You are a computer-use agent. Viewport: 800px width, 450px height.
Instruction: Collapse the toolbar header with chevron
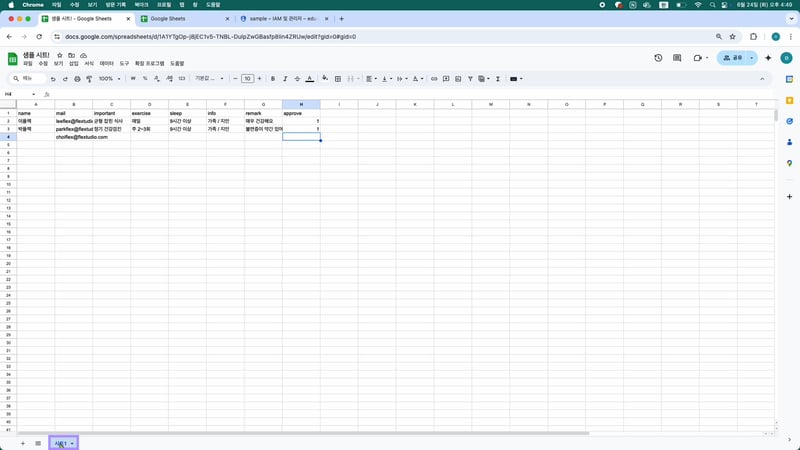[762, 79]
